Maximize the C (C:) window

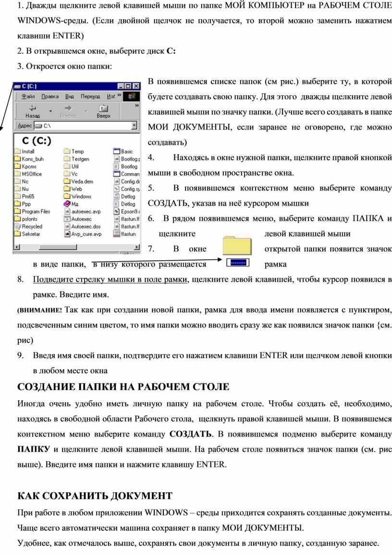point(127,86)
